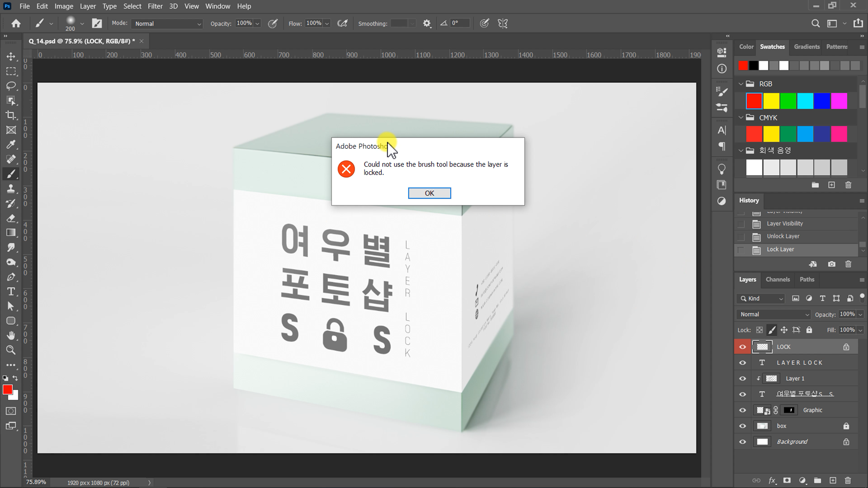Click the lock all icon in Layers
The height and width of the screenshot is (488, 868).
[x=809, y=330]
